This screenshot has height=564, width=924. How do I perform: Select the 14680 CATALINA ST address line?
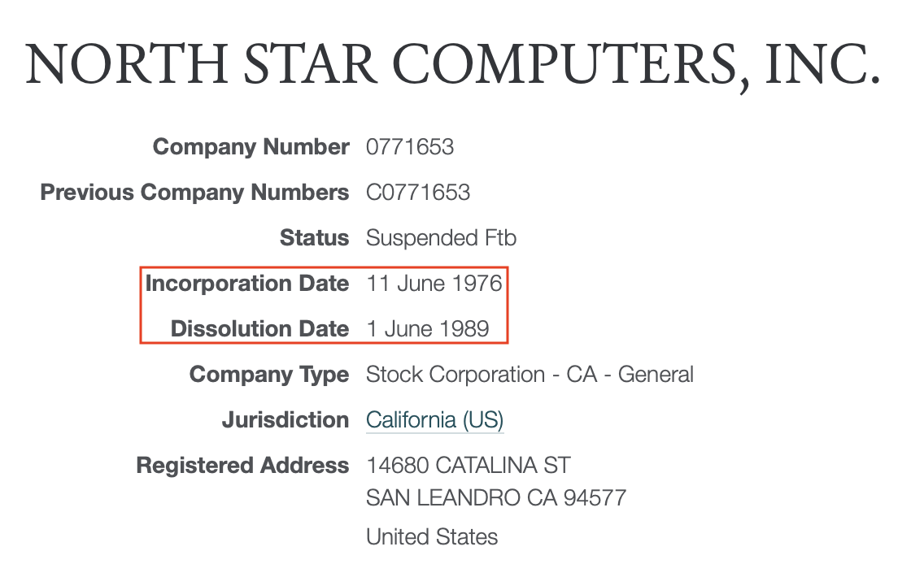pyautogui.click(x=469, y=466)
